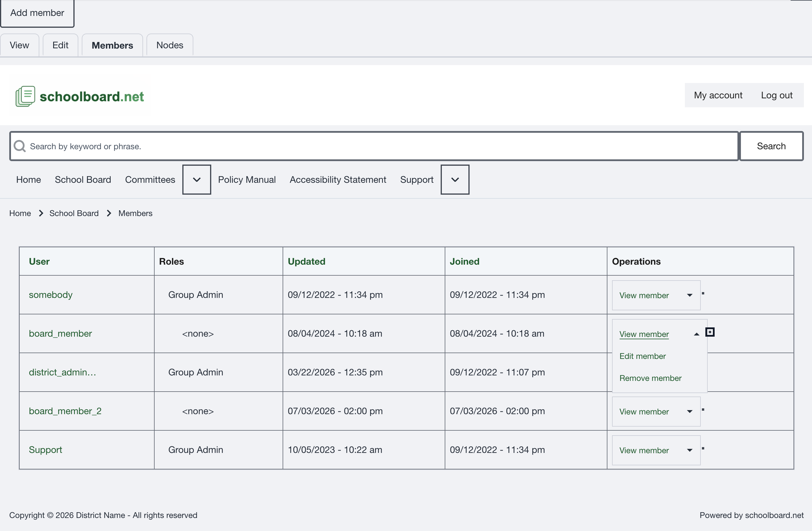Click 'Powered by schoolboard.net' footer text
The height and width of the screenshot is (531, 812).
point(752,515)
